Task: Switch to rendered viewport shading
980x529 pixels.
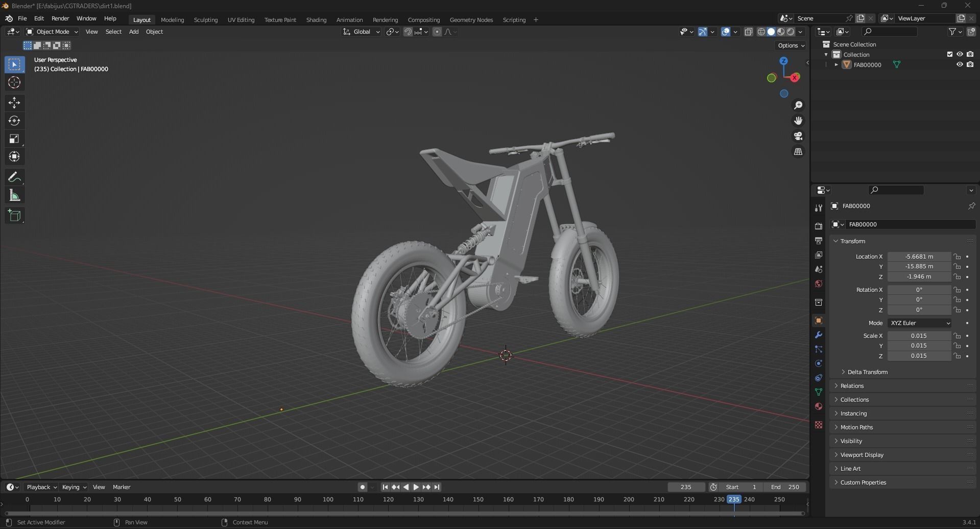Action: click(791, 32)
